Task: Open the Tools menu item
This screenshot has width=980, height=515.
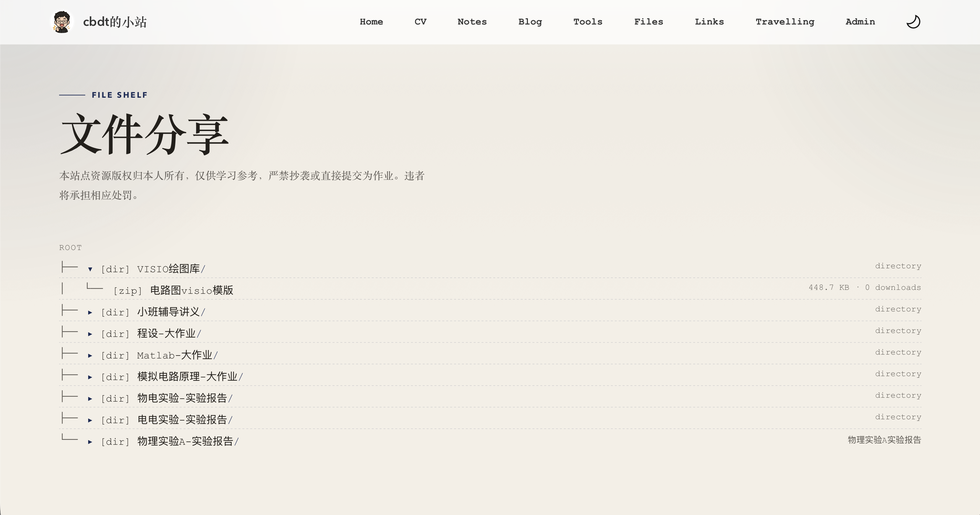Action: 588,22
